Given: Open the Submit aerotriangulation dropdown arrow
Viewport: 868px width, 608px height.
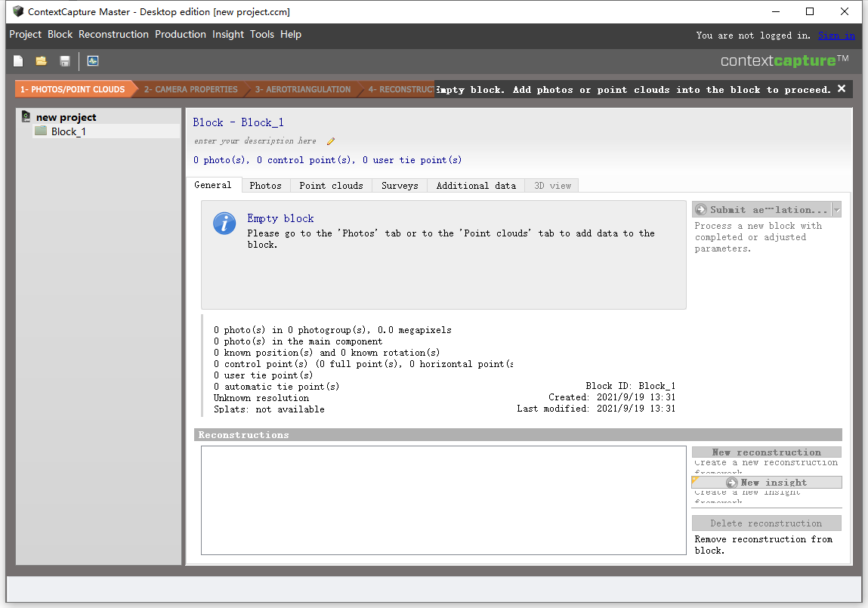Looking at the screenshot, I should [x=836, y=210].
